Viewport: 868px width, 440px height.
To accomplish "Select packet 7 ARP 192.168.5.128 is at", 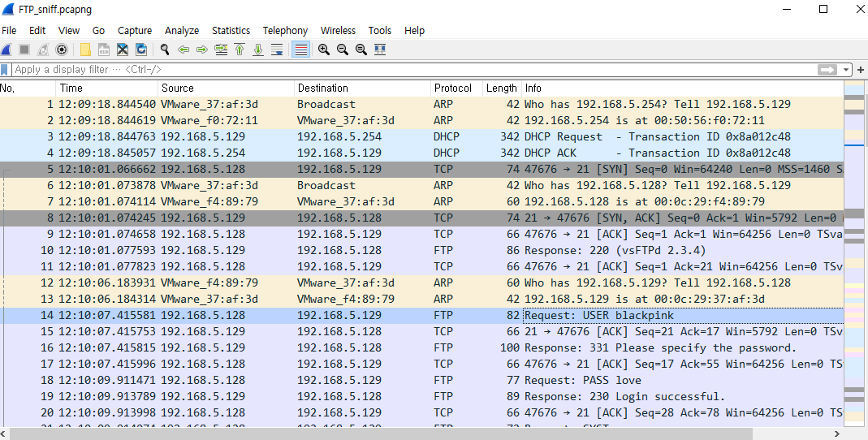I will 422,201.
